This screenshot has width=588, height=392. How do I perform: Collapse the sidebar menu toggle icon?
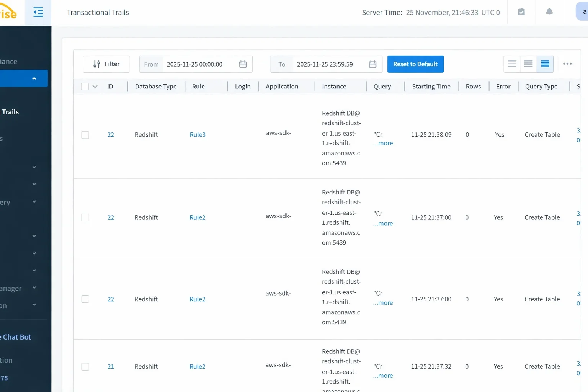pos(38,13)
